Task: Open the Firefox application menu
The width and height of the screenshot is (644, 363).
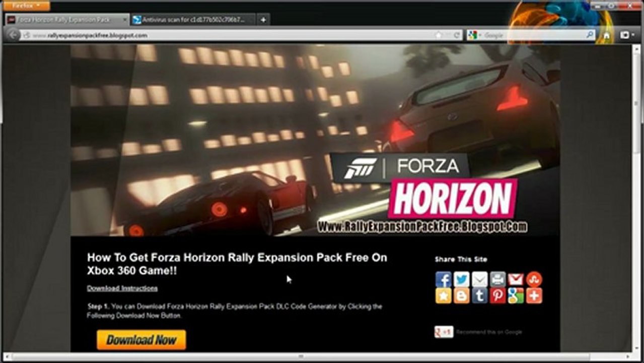Action: pos(27,6)
